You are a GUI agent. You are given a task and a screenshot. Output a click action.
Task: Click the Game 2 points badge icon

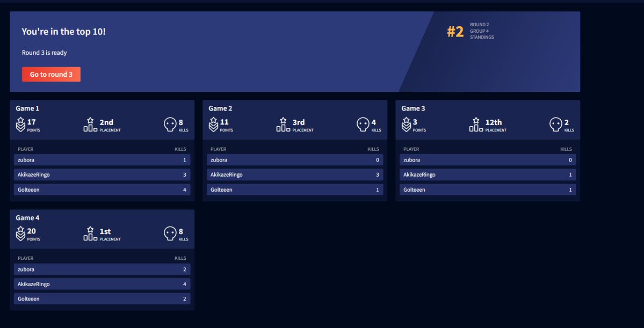point(213,125)
